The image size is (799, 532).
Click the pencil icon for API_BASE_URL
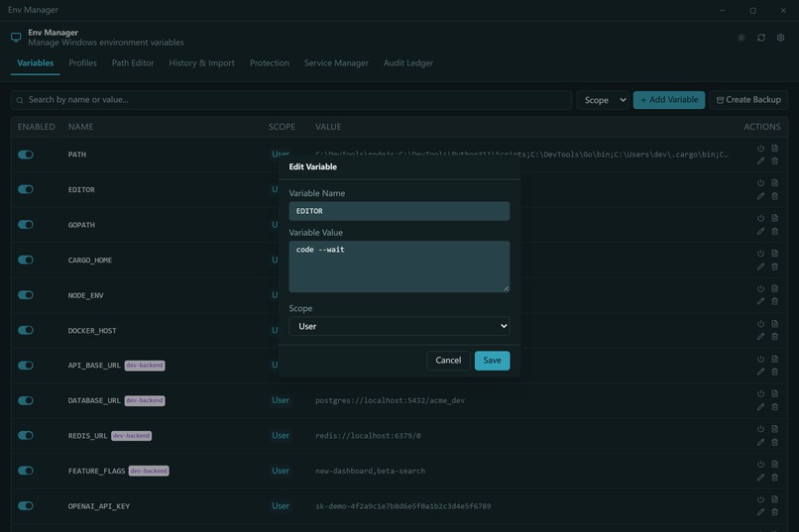coord(760,372)
